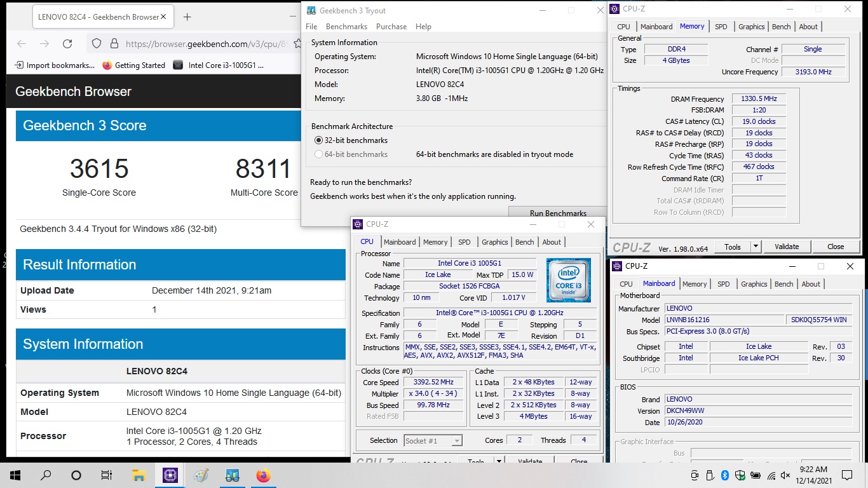Click the muted volume speaker icon
The height and width of the screenshot is (488, 868).
pos(785,475)
